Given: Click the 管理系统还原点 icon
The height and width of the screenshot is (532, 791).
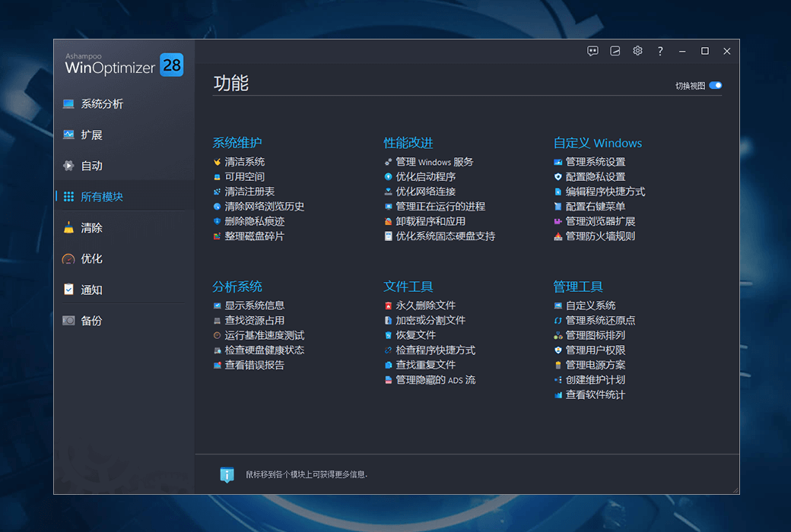Looking at the screenshot, I should pos(558,320).
